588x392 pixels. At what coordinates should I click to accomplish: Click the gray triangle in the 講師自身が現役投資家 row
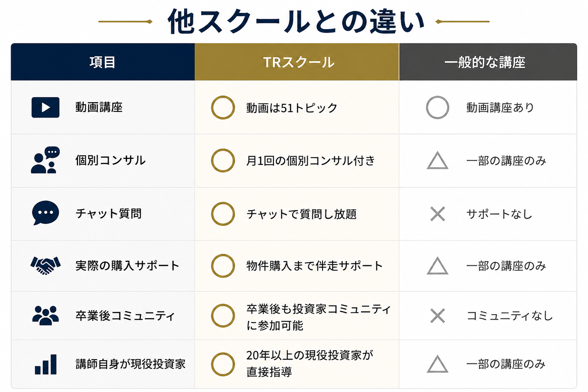tap(438, 364)
